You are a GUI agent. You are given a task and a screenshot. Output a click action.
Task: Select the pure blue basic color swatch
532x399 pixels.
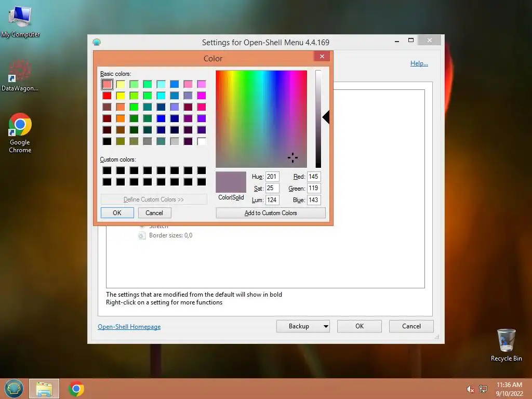pyautogui.click(x=161, y=118)
